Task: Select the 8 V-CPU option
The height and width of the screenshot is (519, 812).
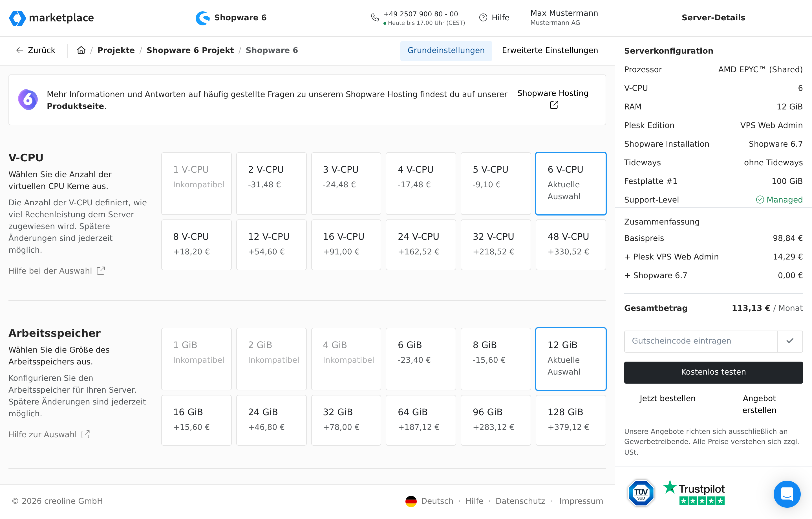Action: point(196,244)
